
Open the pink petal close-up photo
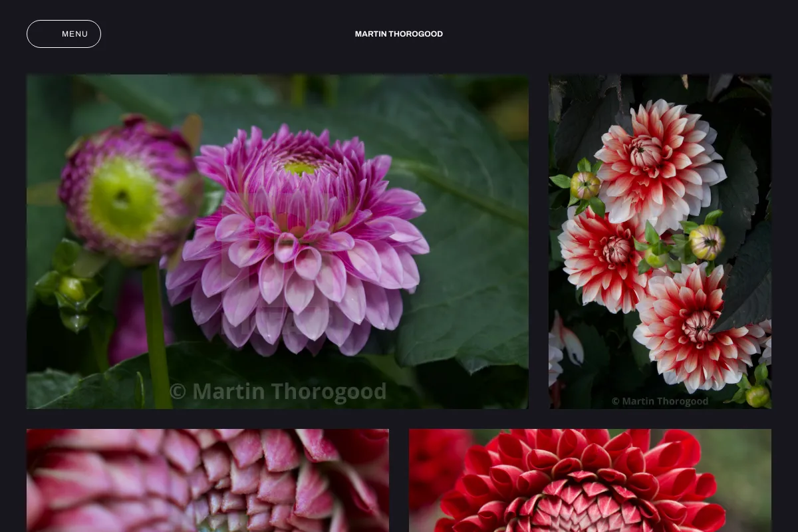click(207, 480)
